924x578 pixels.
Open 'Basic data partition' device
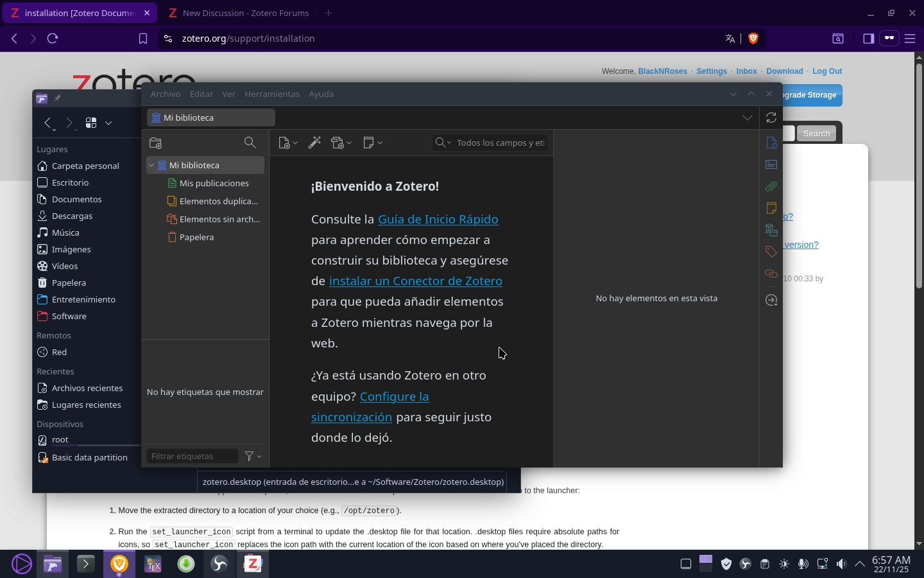point(83,457)
